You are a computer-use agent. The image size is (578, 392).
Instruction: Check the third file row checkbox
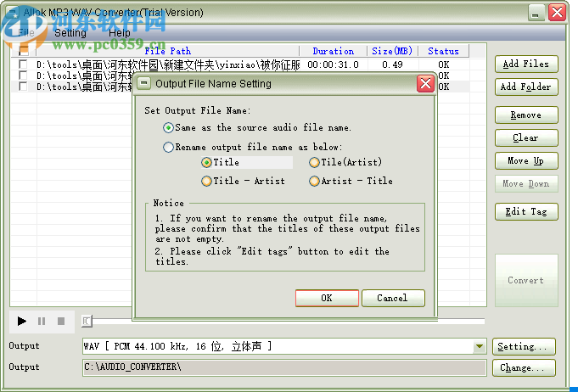[23, 87]
